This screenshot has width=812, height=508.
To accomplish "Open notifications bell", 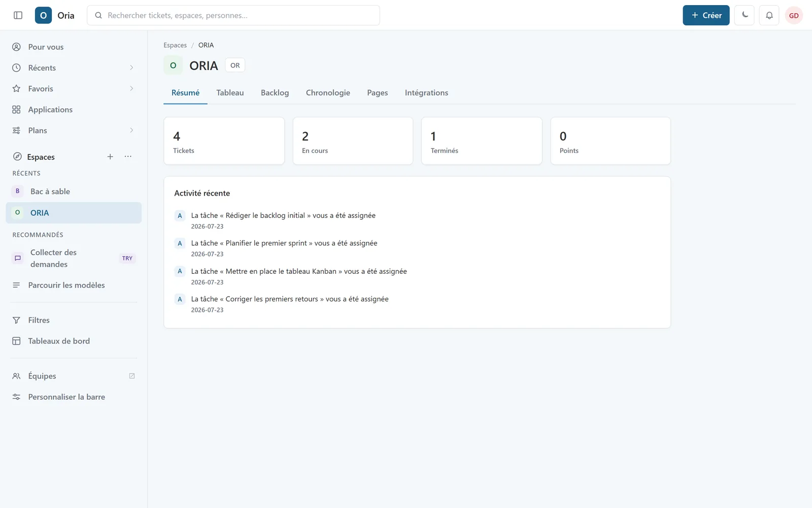I will 769,15.
